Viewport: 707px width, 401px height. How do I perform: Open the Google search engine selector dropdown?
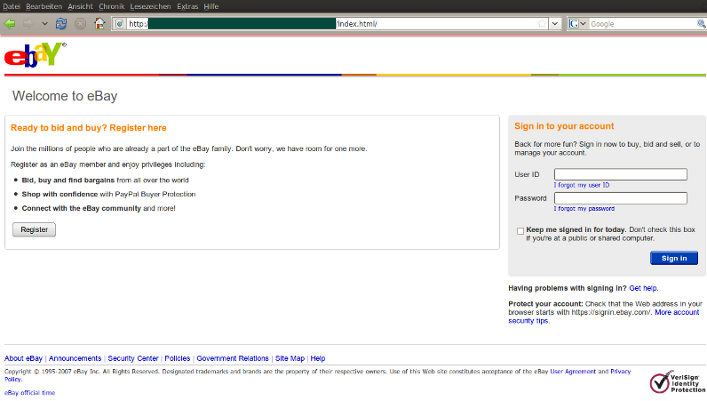(578, 23)
